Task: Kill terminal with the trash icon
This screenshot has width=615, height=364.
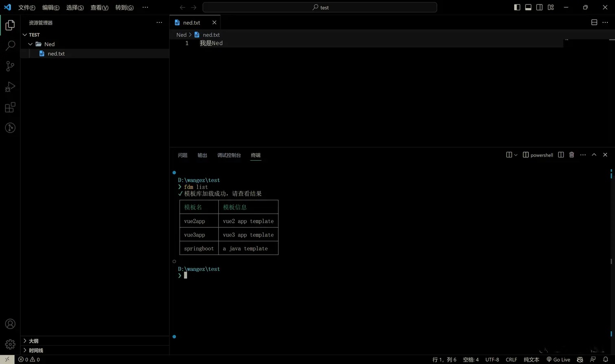Action: click(571, 155)
